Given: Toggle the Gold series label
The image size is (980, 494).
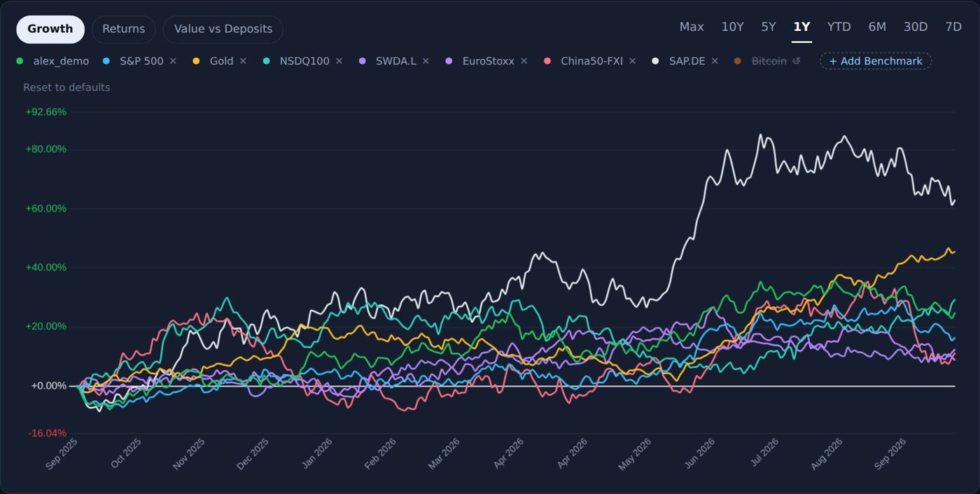Looking at the screenshot, I should [221, 61].
